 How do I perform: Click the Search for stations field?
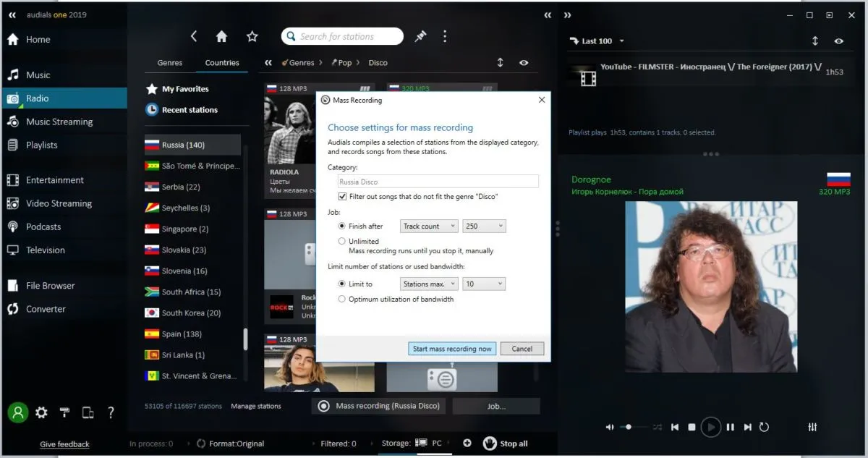click(342, 36)
